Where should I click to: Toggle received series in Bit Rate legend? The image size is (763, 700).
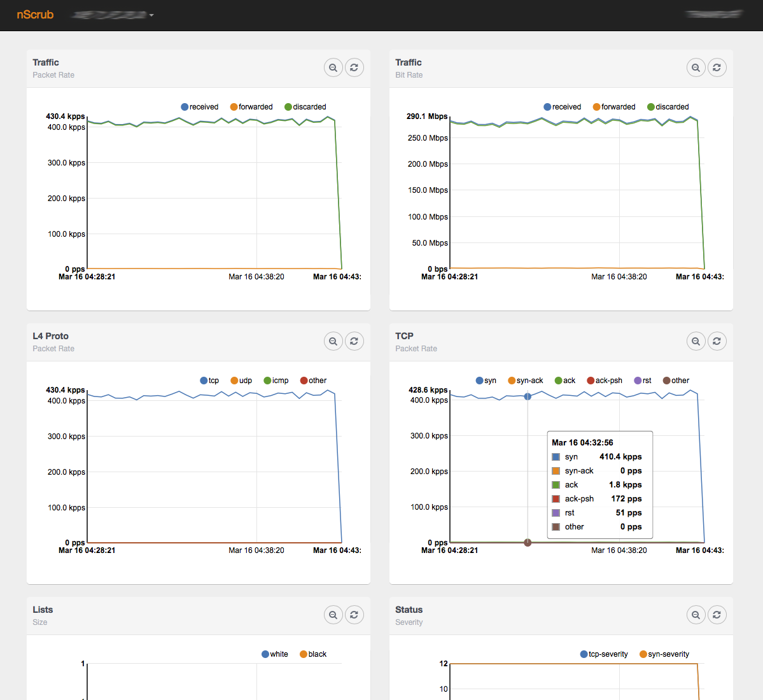click(x=562, y=107)
